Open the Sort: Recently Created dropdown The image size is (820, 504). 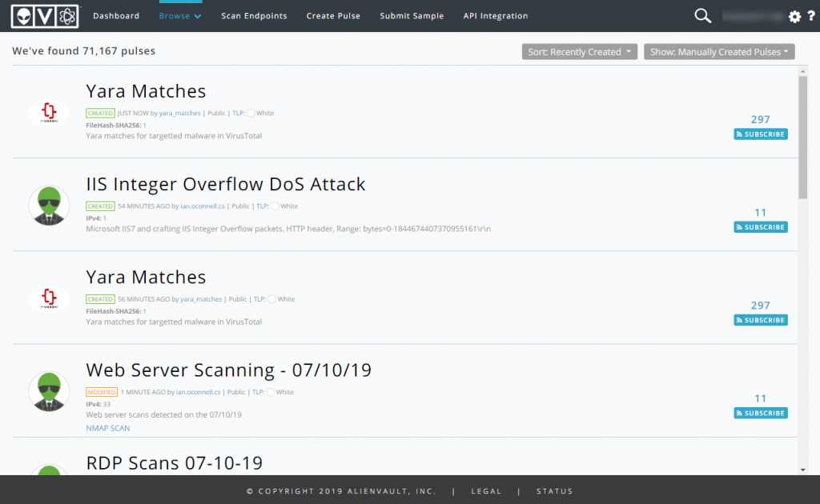580,52
